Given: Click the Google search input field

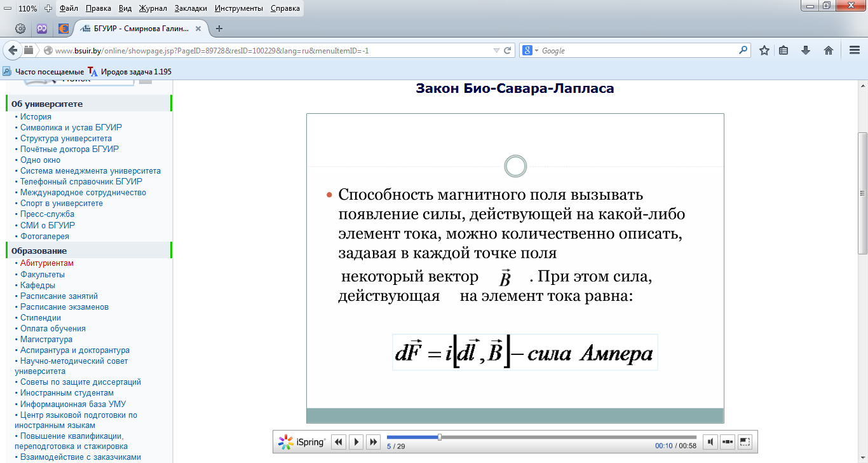Looking at the screenshot, I should (x=639, y=51).
